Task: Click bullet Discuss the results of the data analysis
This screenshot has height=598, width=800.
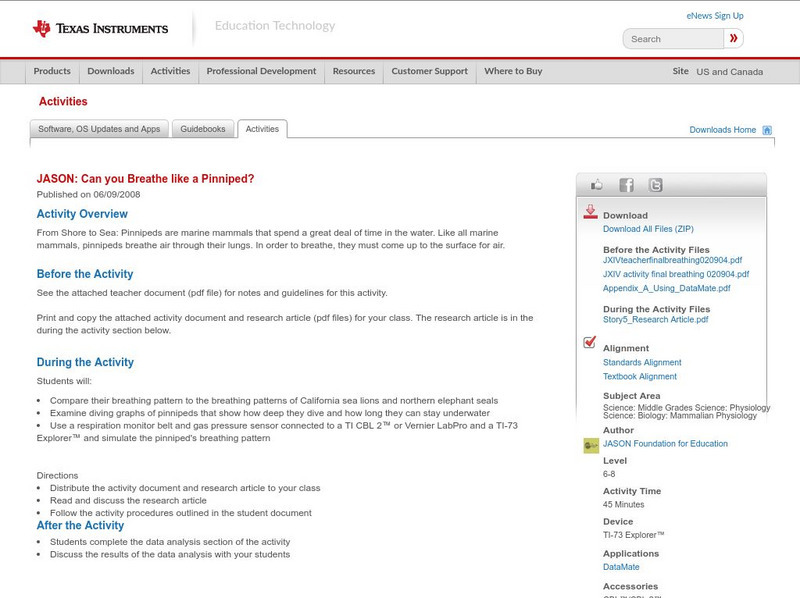Action: point(170,555)
